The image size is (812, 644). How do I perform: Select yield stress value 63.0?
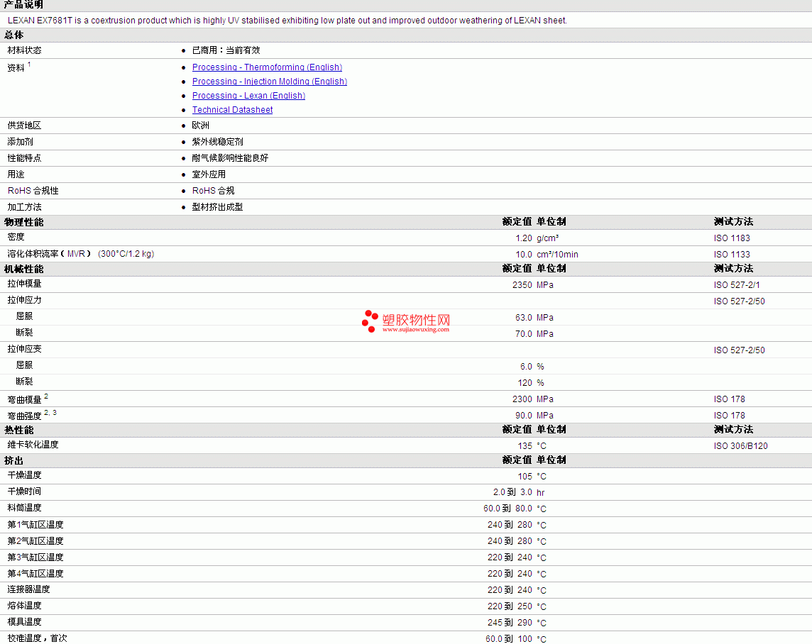[x=524, y=317]
